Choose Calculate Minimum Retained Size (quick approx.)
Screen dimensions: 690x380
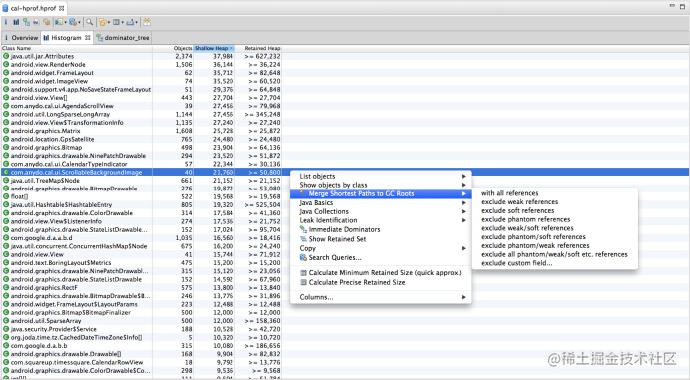click(381, 273)
